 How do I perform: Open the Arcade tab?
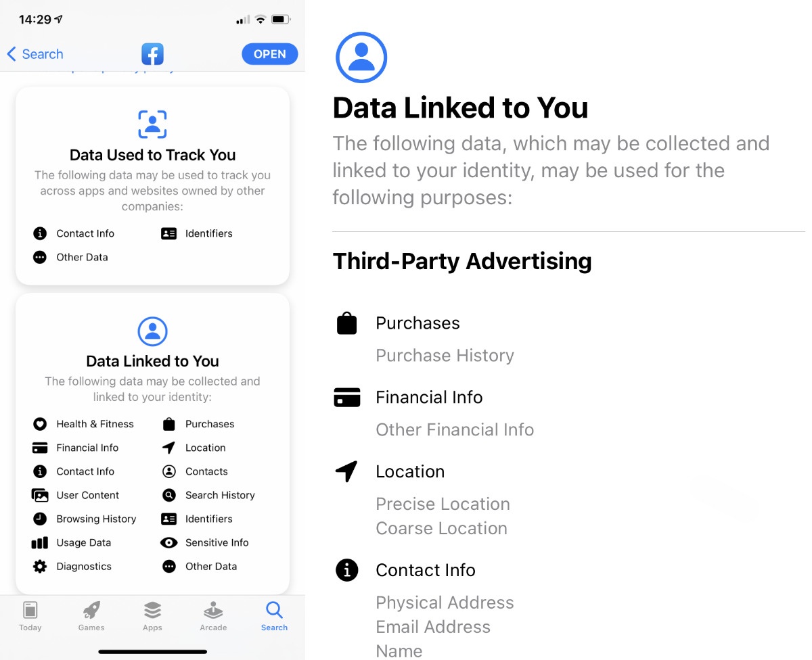tap(213, 615)
